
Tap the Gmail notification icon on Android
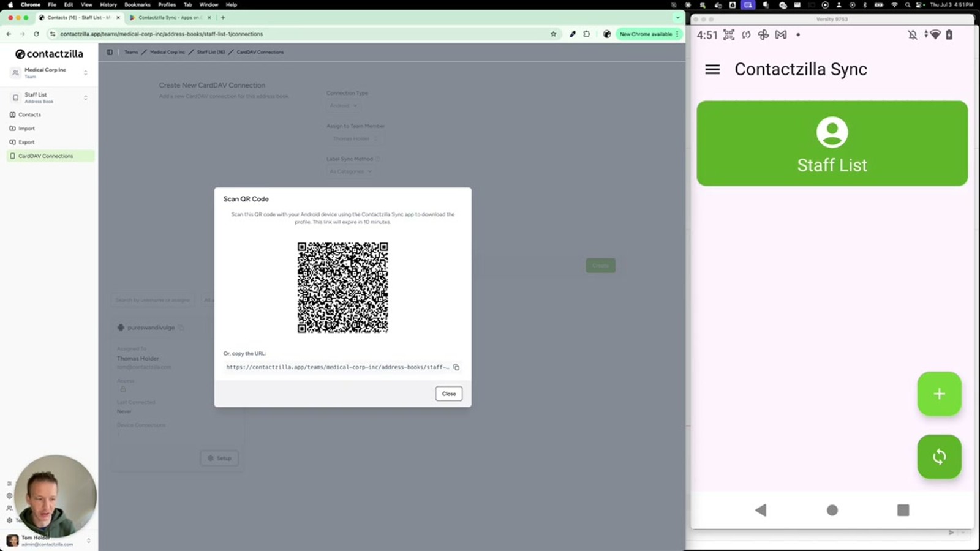tap(780, 35)
